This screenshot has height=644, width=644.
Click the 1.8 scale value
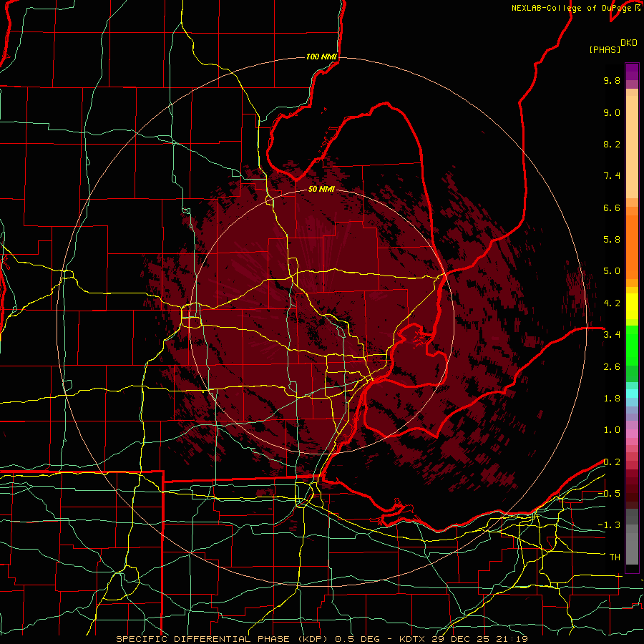click(x=612, y=399)
